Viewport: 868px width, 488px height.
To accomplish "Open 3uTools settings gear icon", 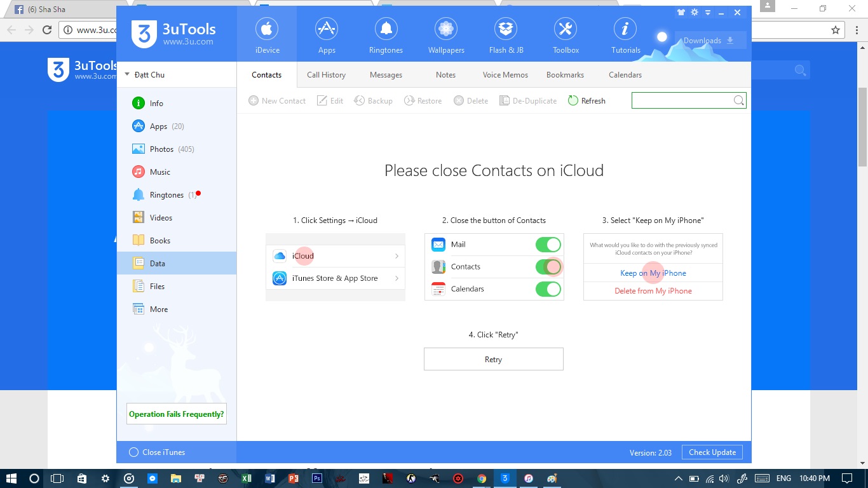I will pos(695,12).
